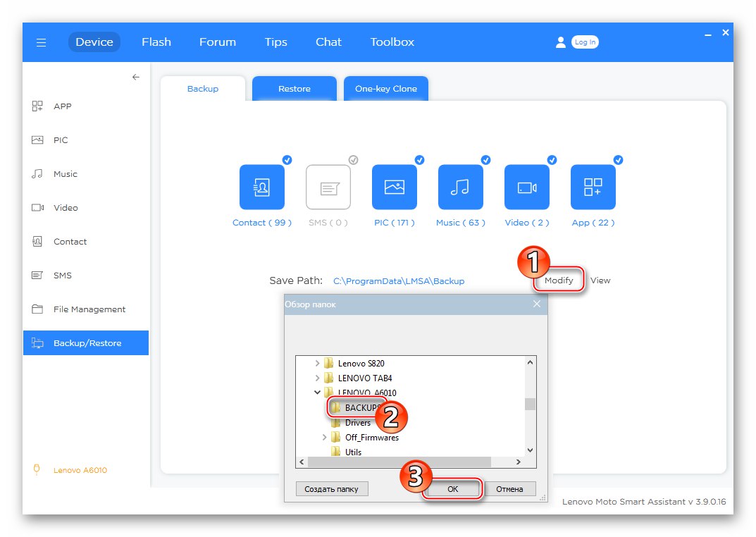Open the Forum tab
Viewport: 756px width, 537px height.
(x=218, y=42)
